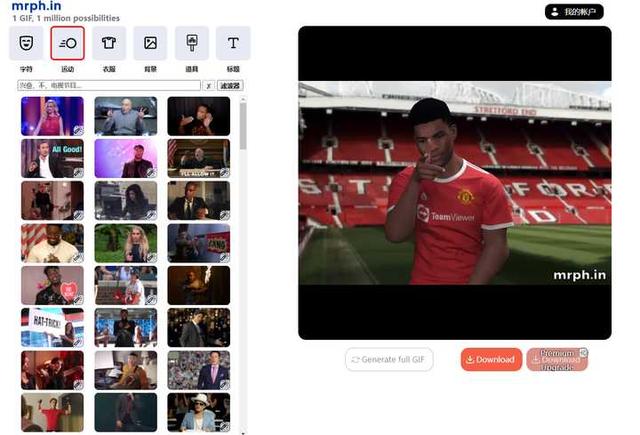Pick the 'BANG' flag gun thumbnail
Image resolution: width=640 pixels, height=435 pixels.
pyautogui.click(x=199, y=243)
